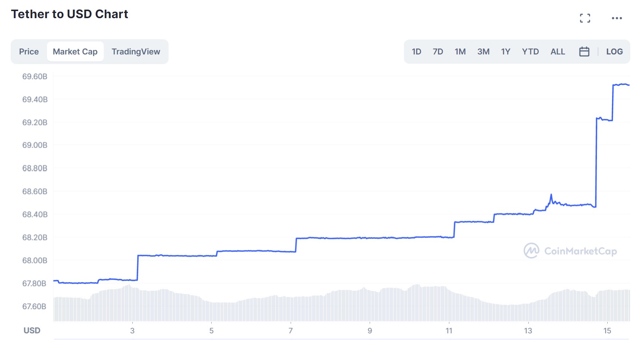Click the x-axis date label 7
Viewport: 644px width, 340px height.
[x=291, y=330]
